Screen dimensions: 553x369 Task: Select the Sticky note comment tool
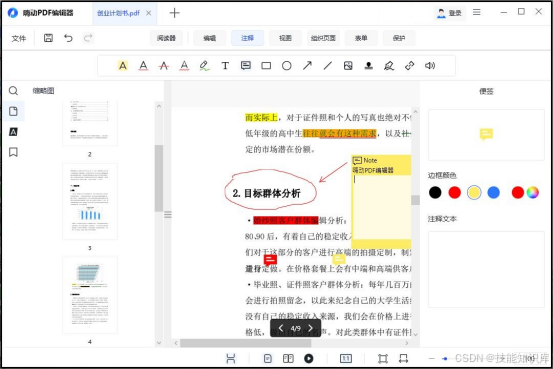tap(245, 66)
